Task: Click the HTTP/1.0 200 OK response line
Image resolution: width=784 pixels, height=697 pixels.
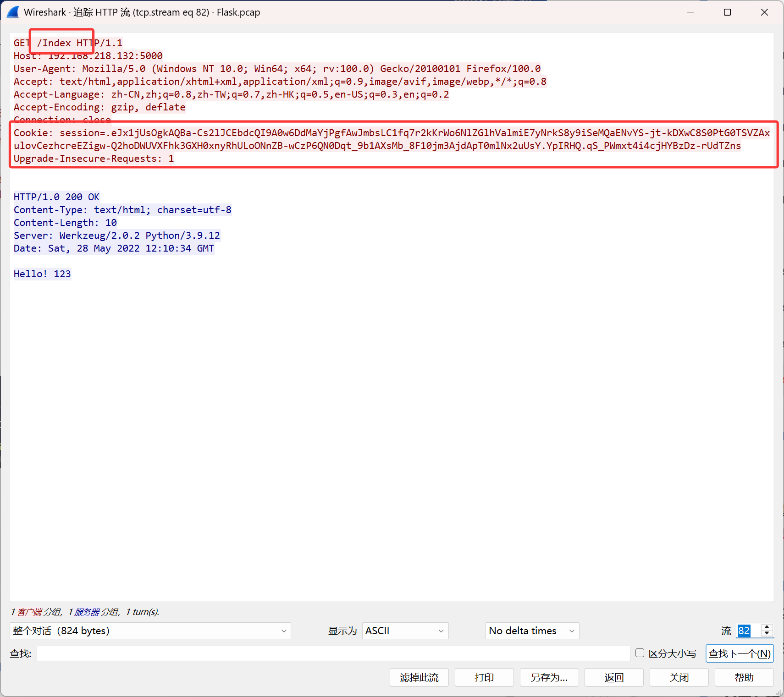Action: click(56, 197)
